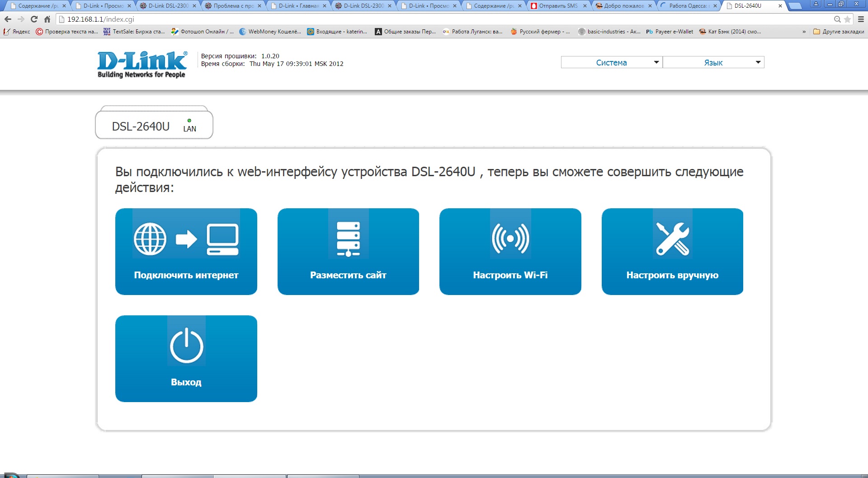Click the Wi-Fi signal waves icon

pos(510,239)
